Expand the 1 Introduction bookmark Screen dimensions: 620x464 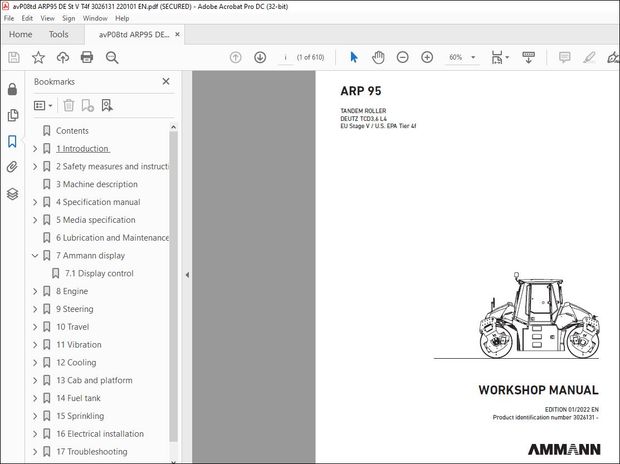point(35,149)
